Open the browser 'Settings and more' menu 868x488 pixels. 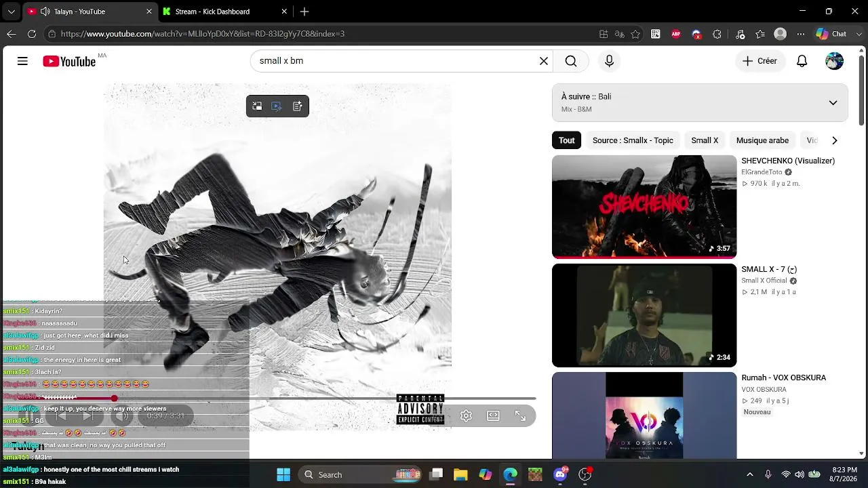pyautogui.click(x=801, y=34)
